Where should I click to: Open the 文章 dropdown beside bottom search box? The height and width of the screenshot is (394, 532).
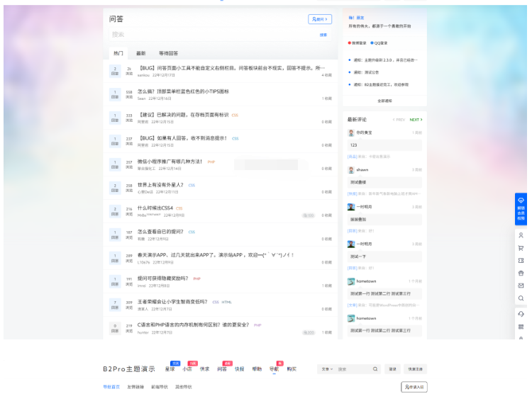pos(326,369)
